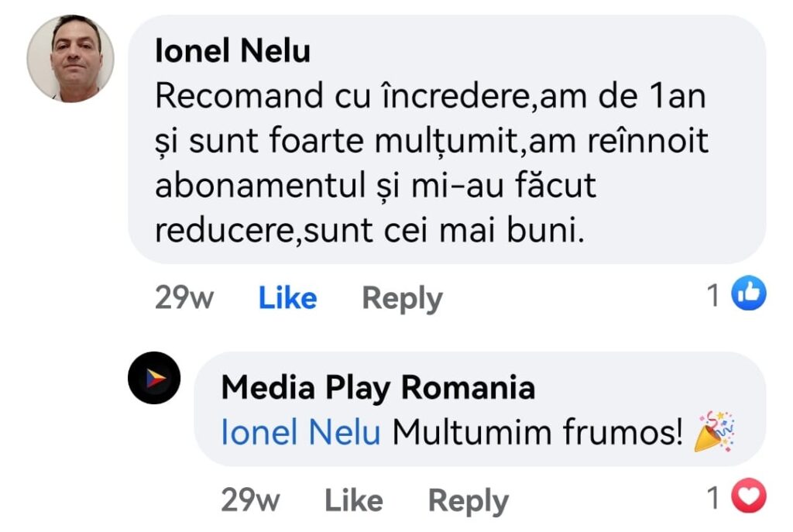The image size is (793, 532).
Task: Click the blue Ionel Nelu mention
Action: coord(300,433)
